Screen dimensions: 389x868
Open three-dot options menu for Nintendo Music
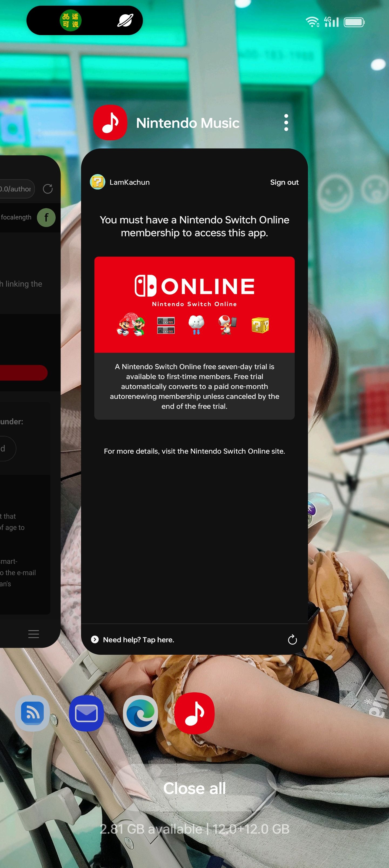(286, 122)
